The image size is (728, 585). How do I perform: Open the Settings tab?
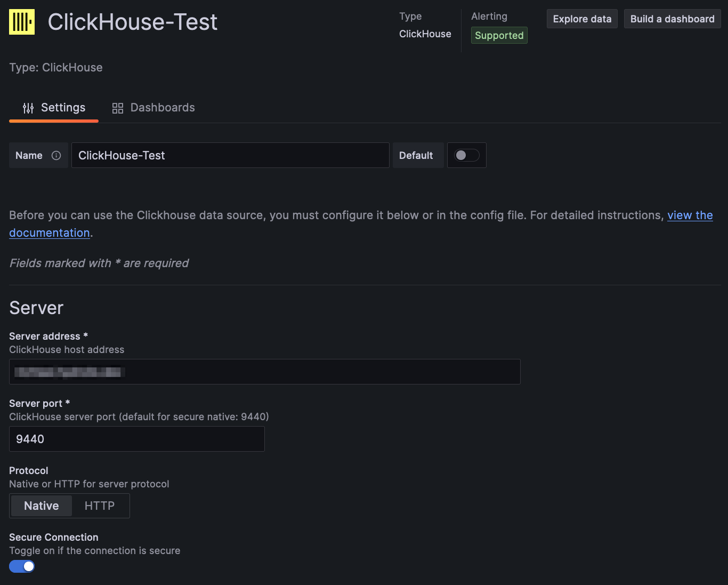point(54,108)
